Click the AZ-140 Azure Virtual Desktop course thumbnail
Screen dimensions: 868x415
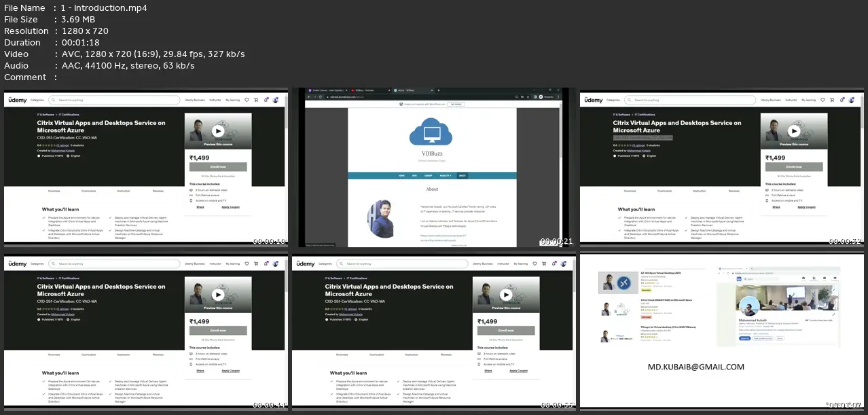point(617,281)
